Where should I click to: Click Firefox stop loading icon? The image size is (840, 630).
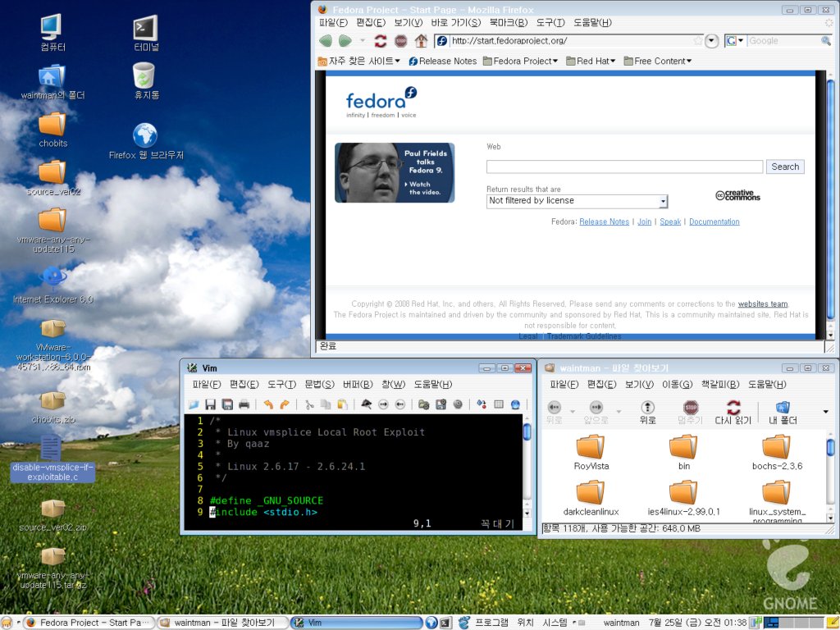click(x=400, y=41)
